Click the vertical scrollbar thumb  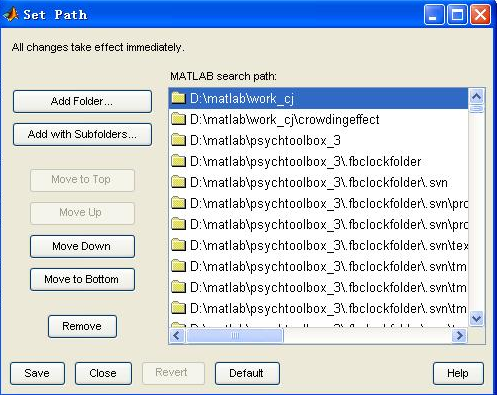476,109
